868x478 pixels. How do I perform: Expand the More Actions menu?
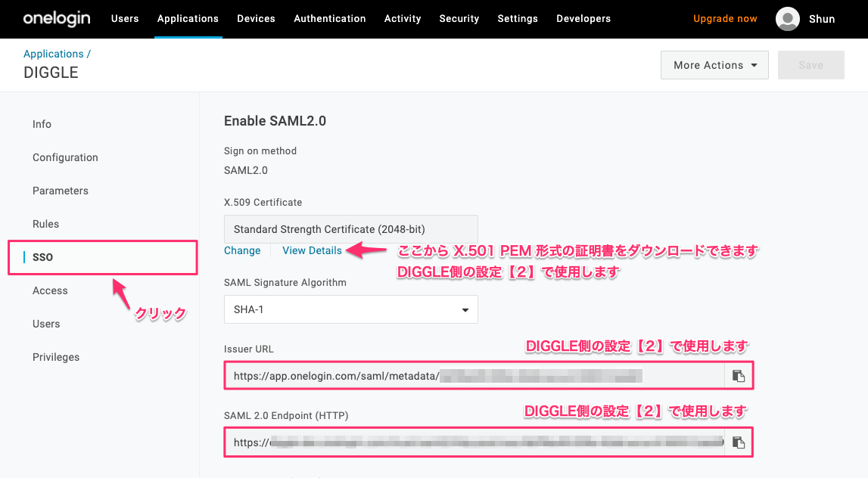714,65
